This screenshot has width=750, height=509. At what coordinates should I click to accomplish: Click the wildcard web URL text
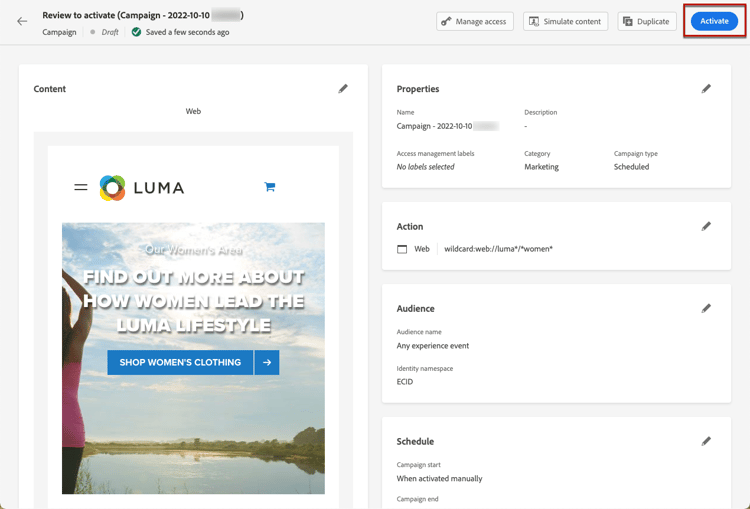coord(498,249)
